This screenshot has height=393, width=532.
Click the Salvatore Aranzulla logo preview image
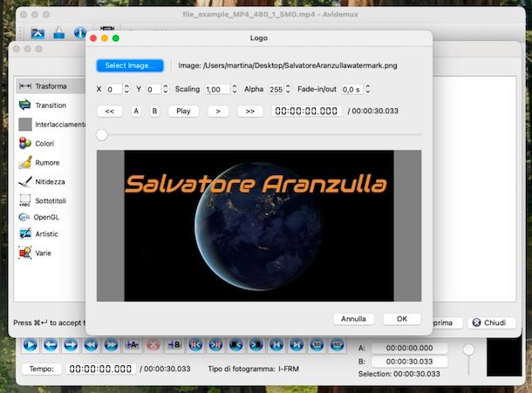coord(259,226)
